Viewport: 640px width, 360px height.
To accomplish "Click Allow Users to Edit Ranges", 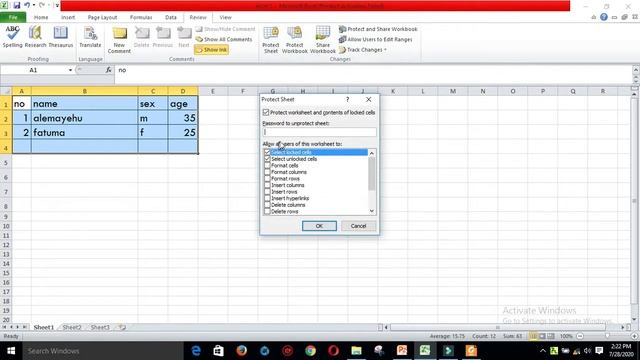I will (376, 39).
